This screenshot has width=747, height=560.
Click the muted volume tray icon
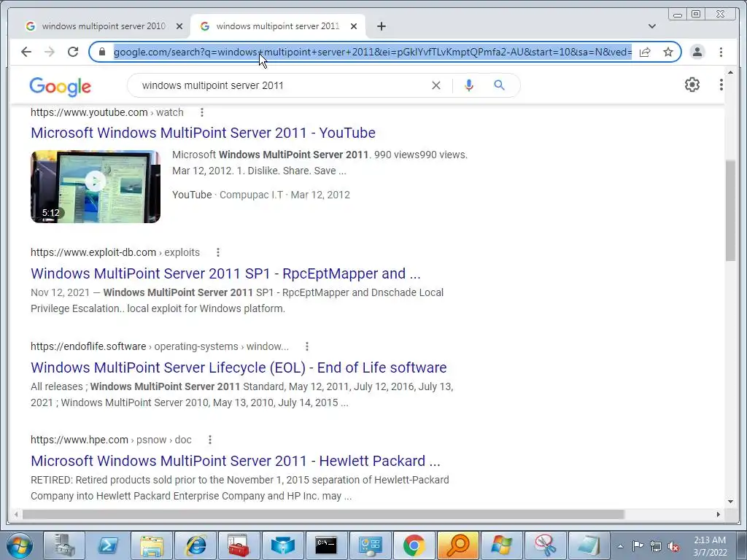pos(673,546)
